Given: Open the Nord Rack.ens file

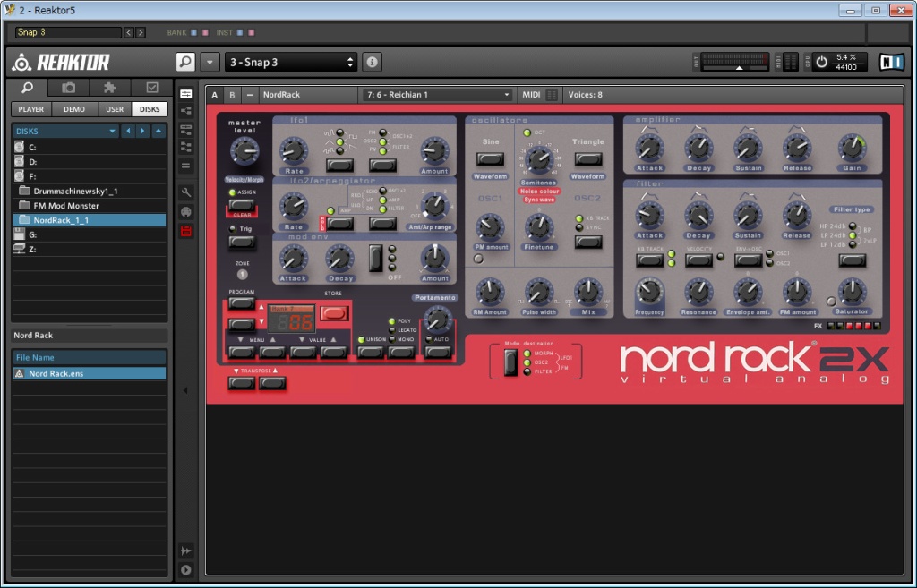Looking at the screenshot, I should (89, 373).
